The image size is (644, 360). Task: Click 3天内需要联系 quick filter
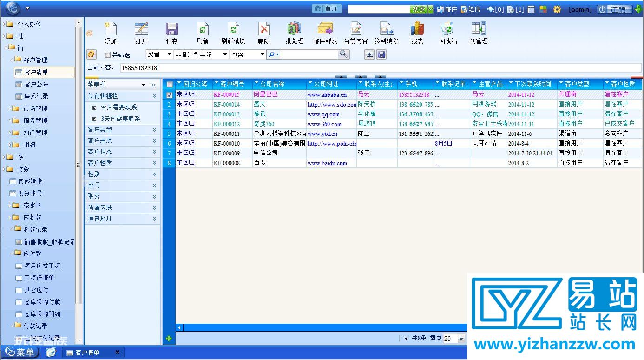[120, 119]
